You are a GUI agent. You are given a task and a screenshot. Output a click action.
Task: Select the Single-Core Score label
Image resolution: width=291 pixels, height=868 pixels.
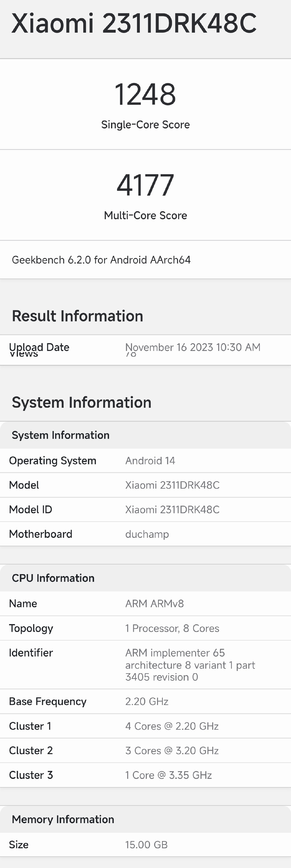(x=145, y=125)
